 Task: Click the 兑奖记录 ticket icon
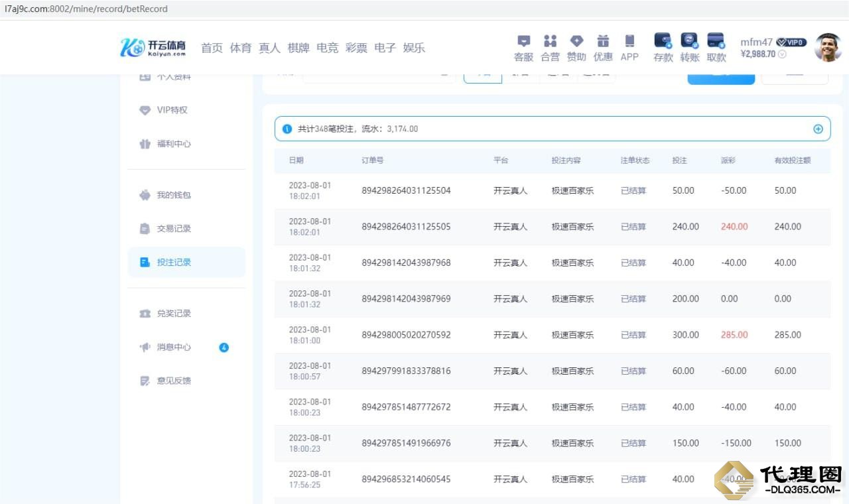click(145, 314)
